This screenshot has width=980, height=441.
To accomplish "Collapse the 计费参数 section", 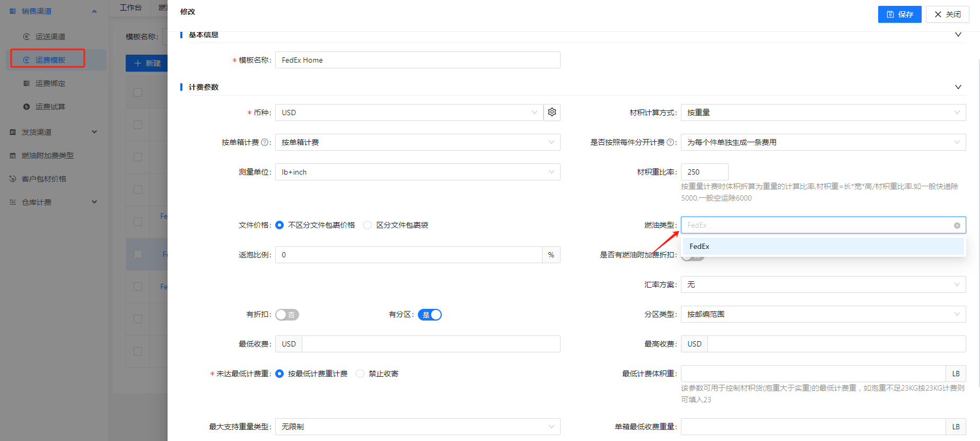I will coord(958,87).
